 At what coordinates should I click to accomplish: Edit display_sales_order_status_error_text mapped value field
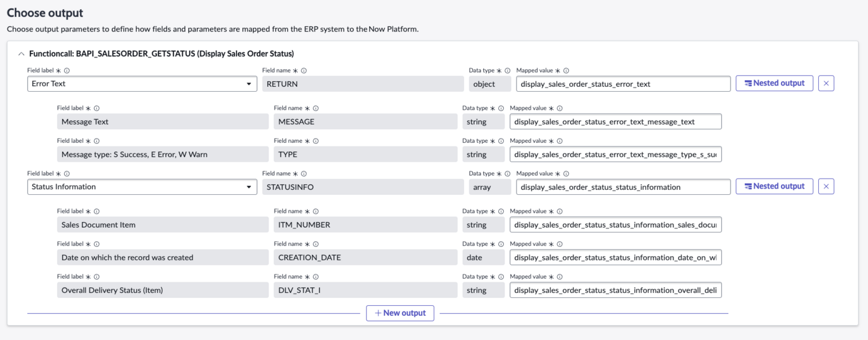623,84
